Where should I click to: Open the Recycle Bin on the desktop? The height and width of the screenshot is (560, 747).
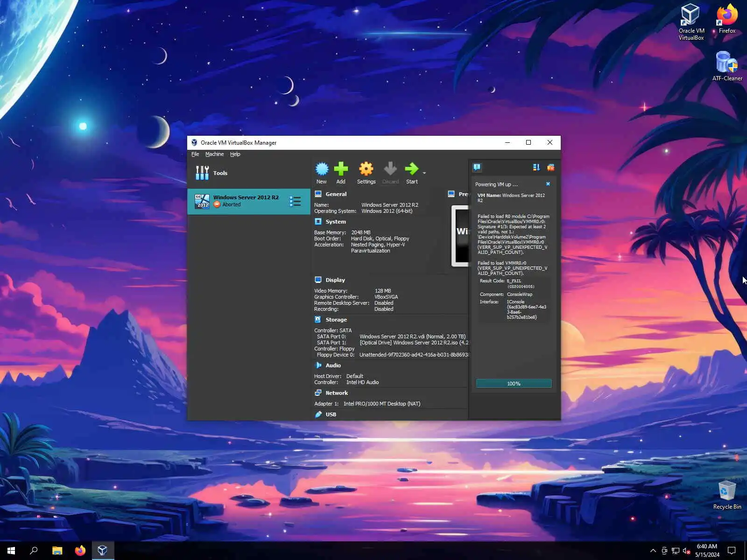pyautogui.click(x=727, y=495)
